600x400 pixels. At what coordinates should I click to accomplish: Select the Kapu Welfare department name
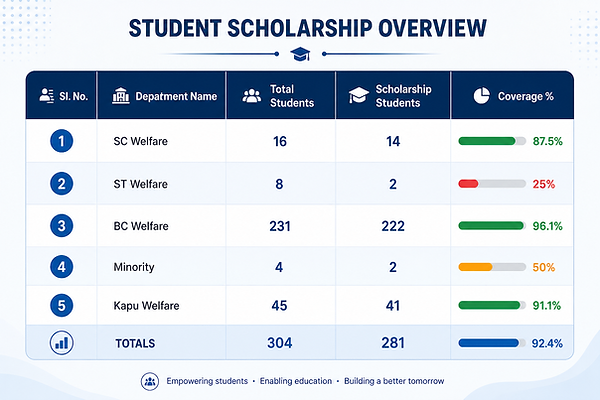(146, 306)
